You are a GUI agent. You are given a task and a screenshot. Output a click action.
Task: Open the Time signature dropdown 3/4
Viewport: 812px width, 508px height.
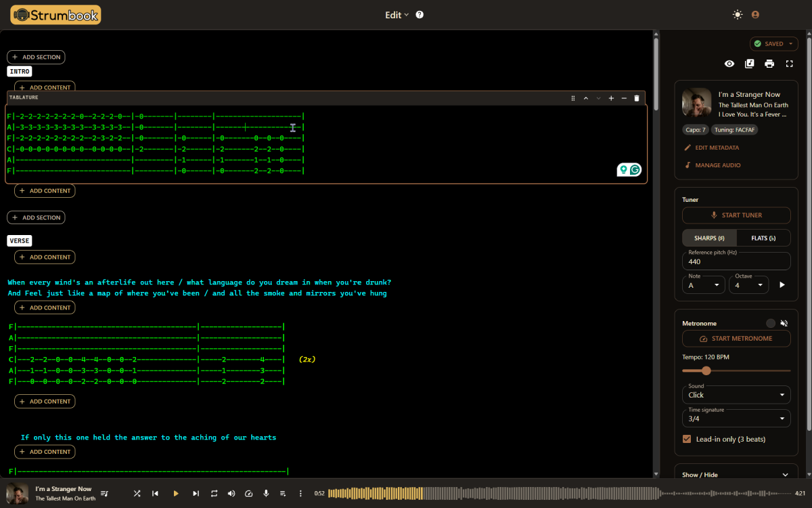tap(736, 419)
